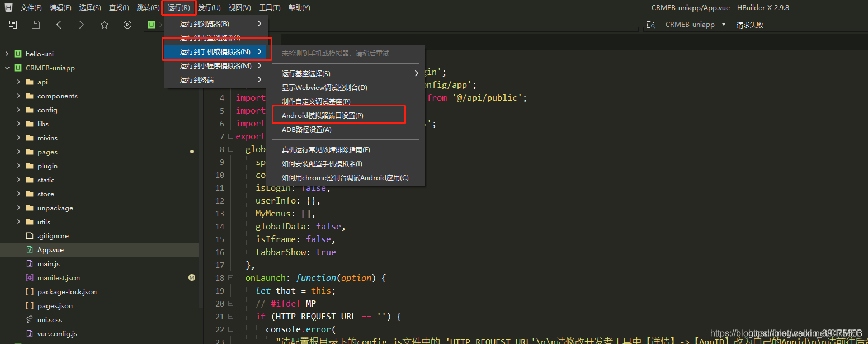
Task: Click the run play toolbar icon
Action: [128, 25]
